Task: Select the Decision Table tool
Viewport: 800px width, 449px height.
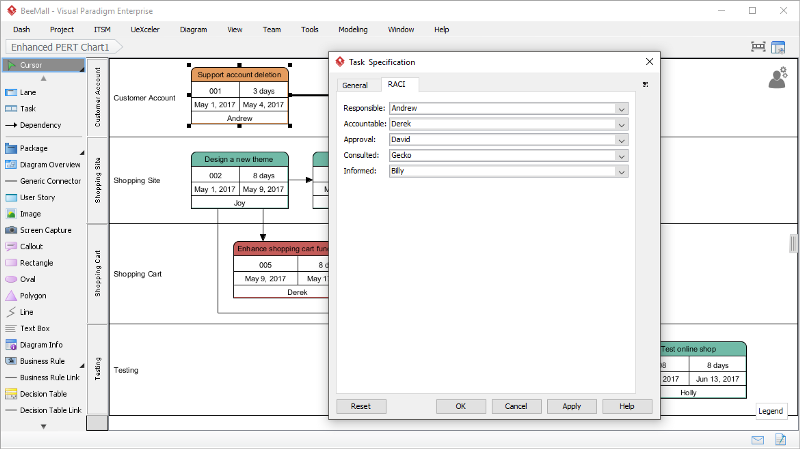Action: tap(42, 394)
